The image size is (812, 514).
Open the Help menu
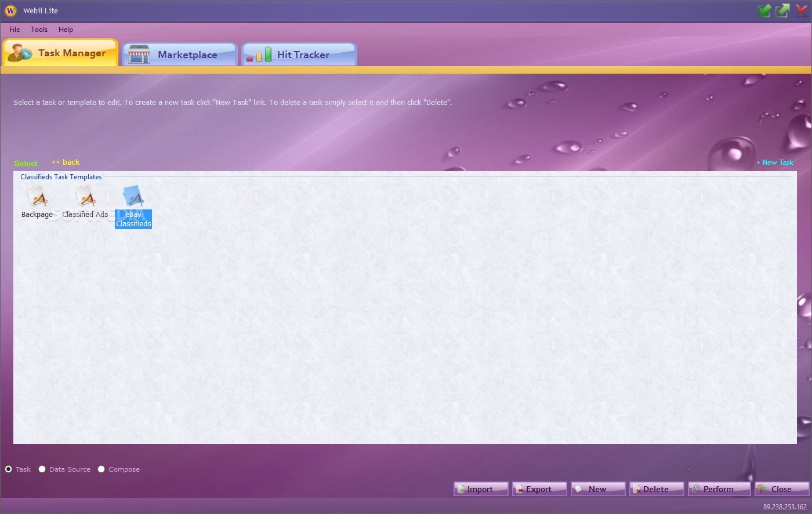click(x=66, y=30)
